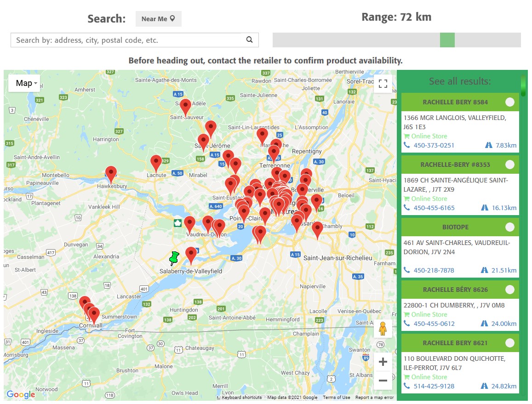Zoom out with the minus button

click(x=383, y=380)
